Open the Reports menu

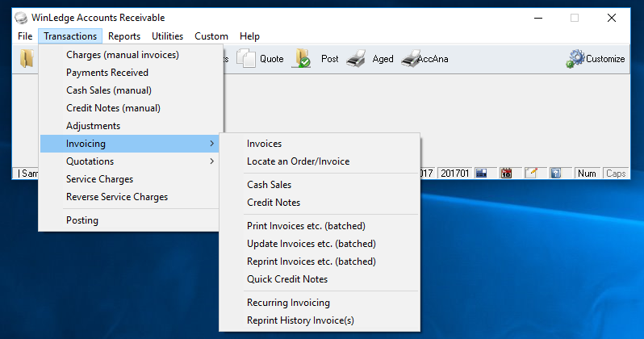click(124, 36)
